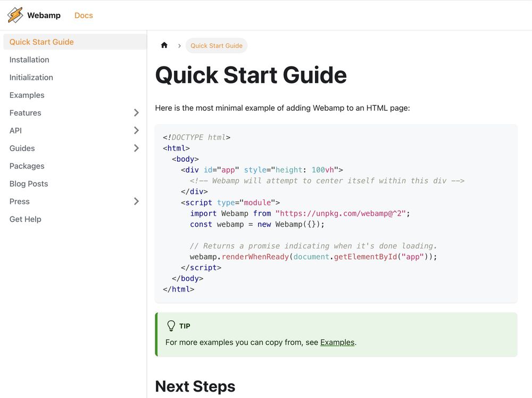The height and width of the screenshot is (398, 532).
Task: Click the 'Returns a promise' code comment
Action: 313,246
